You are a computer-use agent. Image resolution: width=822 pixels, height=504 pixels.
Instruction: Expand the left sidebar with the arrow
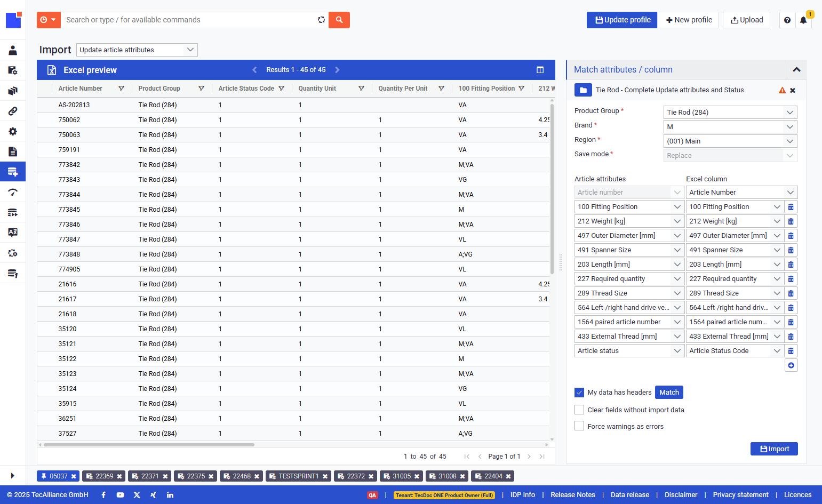coord(12,475)
